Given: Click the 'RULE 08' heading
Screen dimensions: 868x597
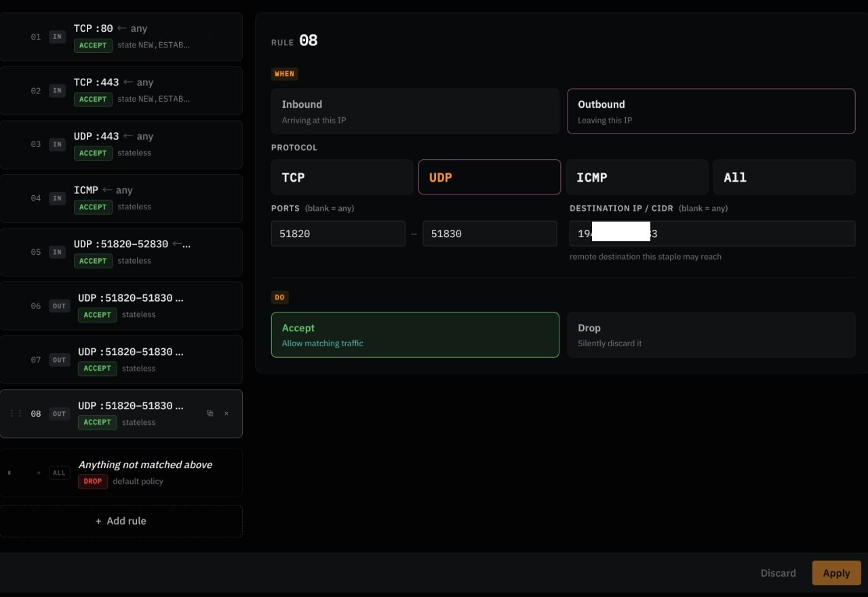Looking at the screenshot, I should point(294,41).
